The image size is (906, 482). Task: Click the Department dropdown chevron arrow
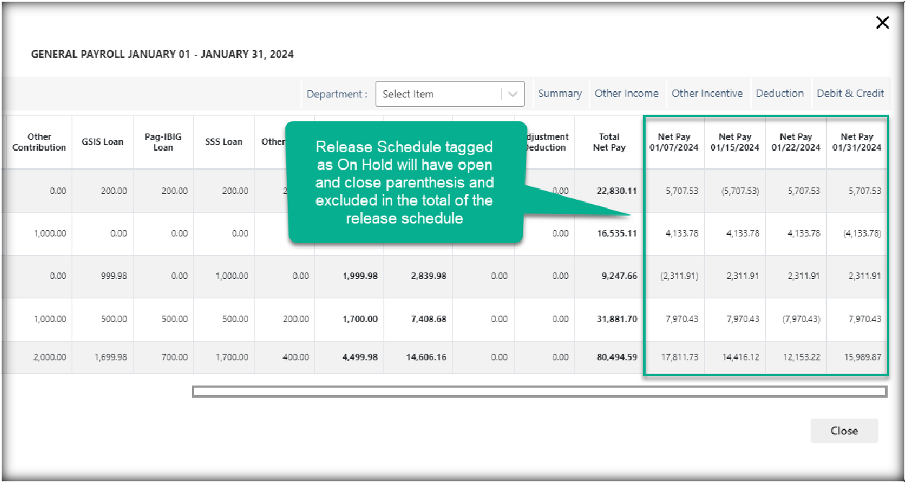513,94
